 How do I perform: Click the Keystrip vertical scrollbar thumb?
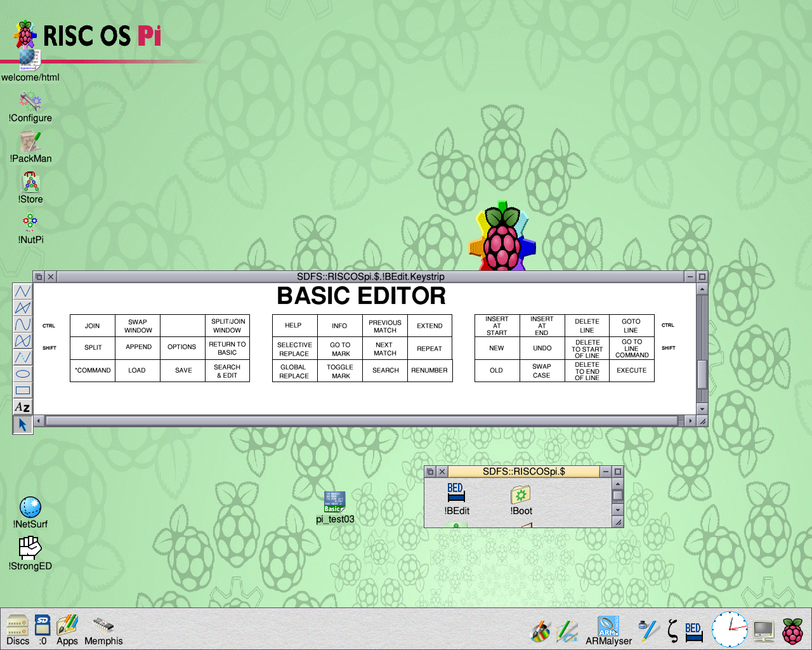point(702,375)
